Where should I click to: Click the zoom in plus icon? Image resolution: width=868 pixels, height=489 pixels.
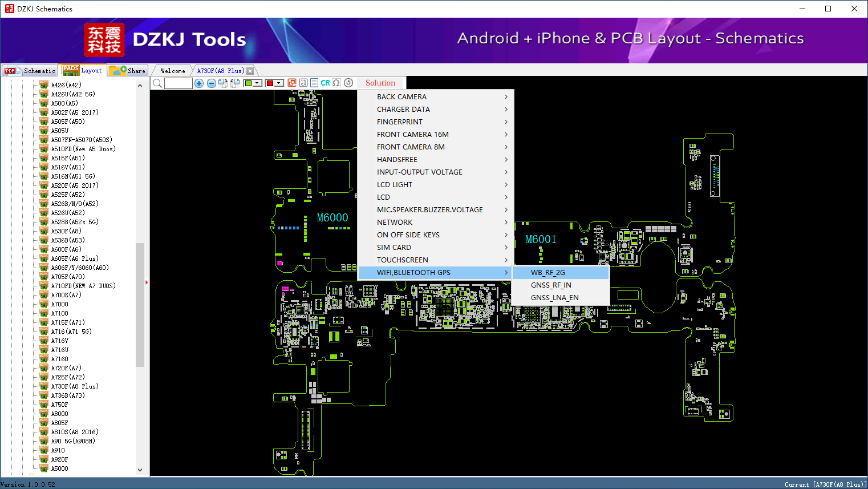(x=199, y=83)
